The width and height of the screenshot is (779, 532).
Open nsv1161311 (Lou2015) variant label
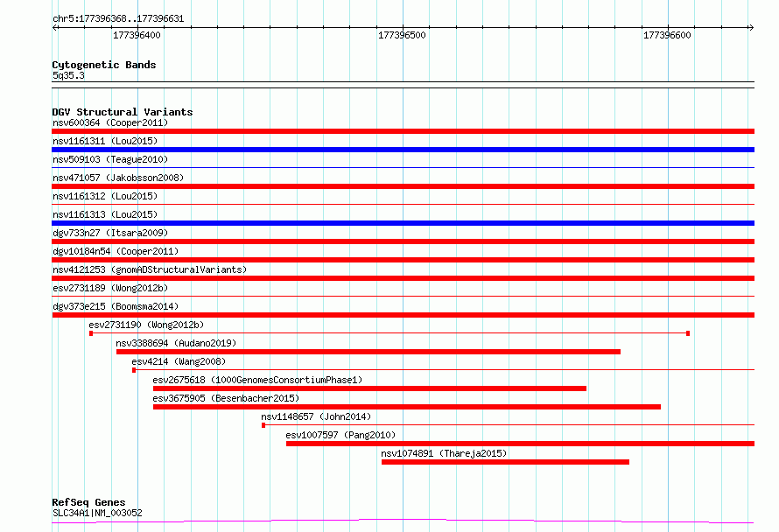105,141
